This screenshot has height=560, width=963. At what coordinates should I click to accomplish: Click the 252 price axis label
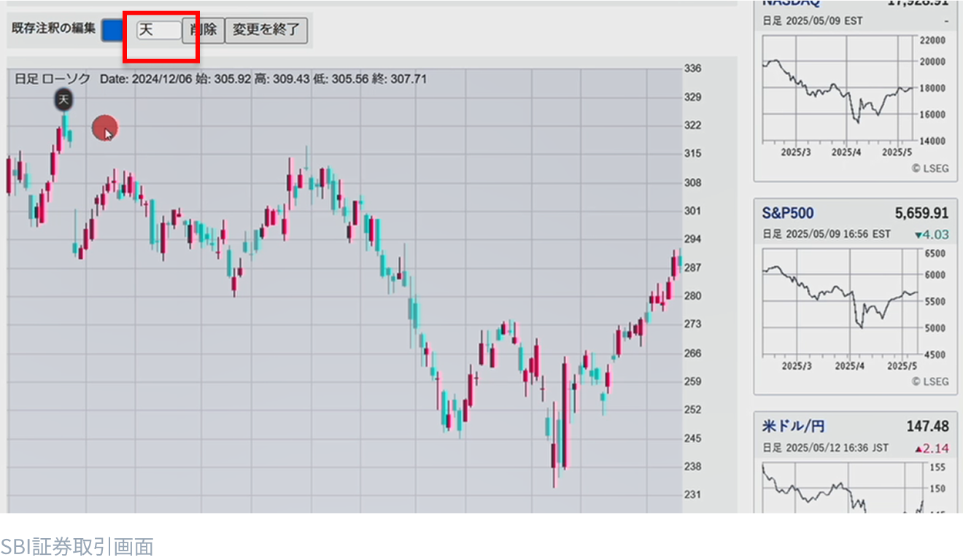coord(693,409)
